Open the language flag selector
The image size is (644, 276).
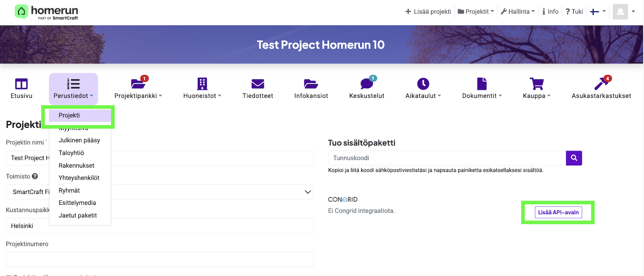598,12
